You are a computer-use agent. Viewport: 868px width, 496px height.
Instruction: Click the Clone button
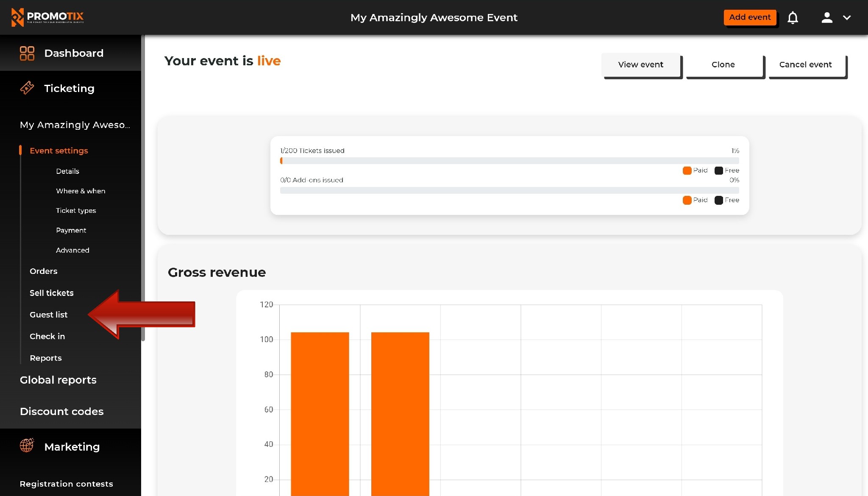coord(723,65)
